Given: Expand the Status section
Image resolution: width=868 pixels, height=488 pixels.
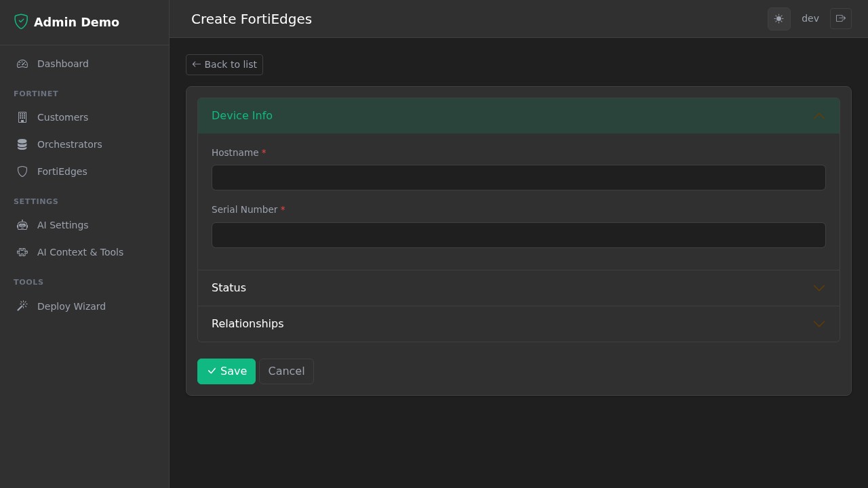Looking at the screenshot, I should point(519,288).
